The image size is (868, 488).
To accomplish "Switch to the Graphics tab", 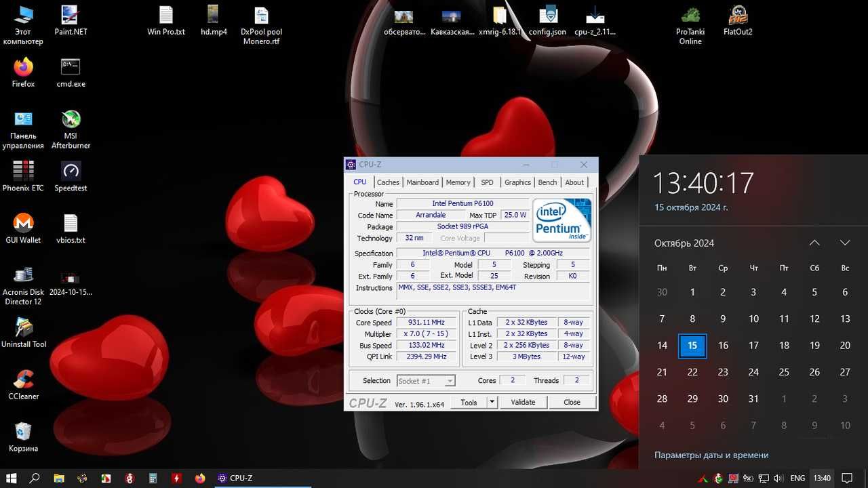I will 517,182.
